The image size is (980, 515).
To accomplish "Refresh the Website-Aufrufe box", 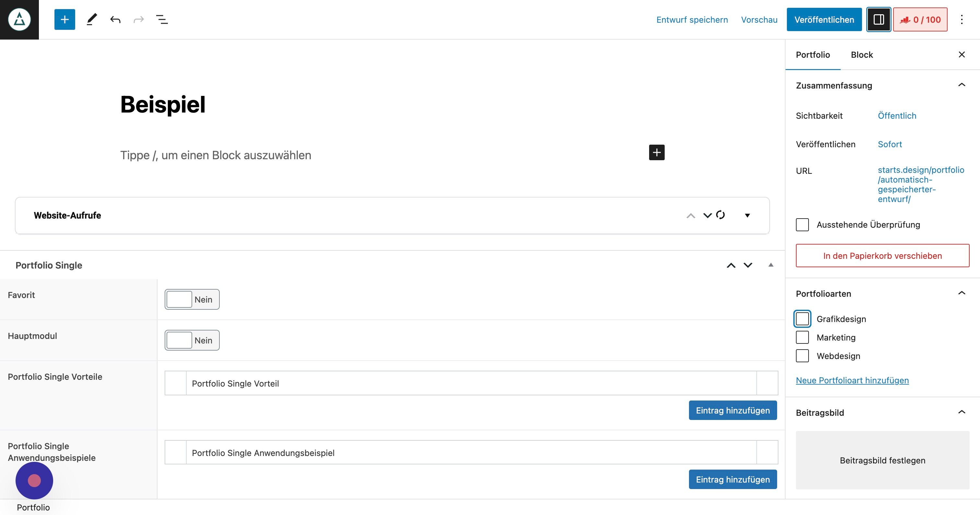I will 720,215.
